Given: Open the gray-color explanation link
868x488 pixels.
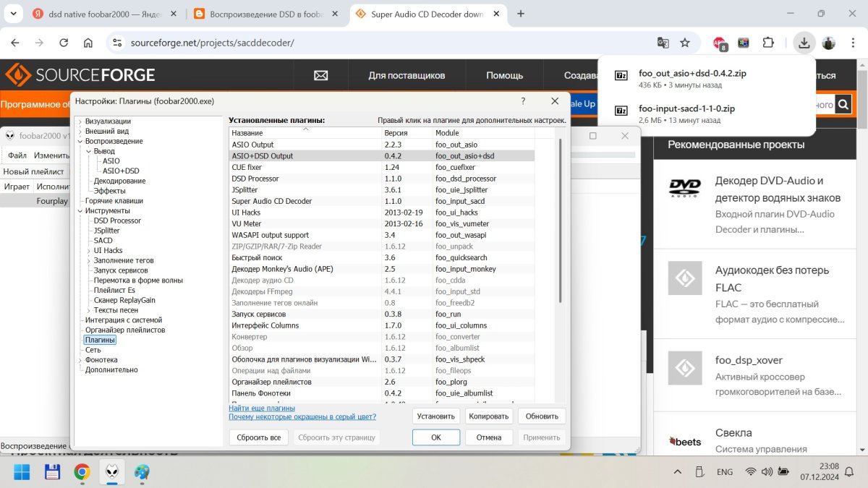Looking at the screenshot, I should tap(302, 417).
